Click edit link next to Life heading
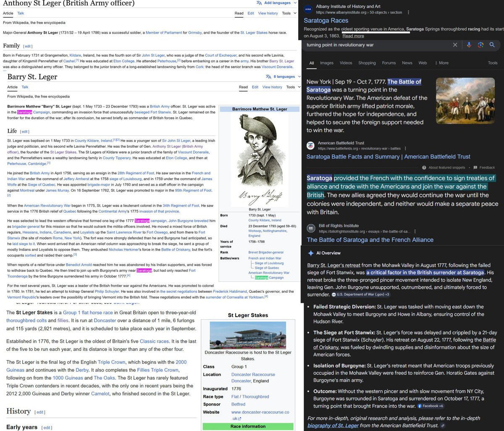 [x=25, y=131]
